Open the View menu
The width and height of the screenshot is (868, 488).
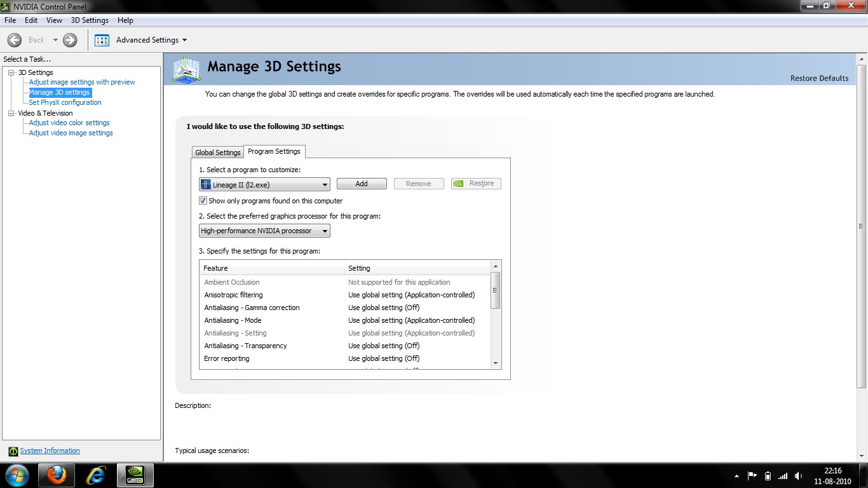(54, 20)
